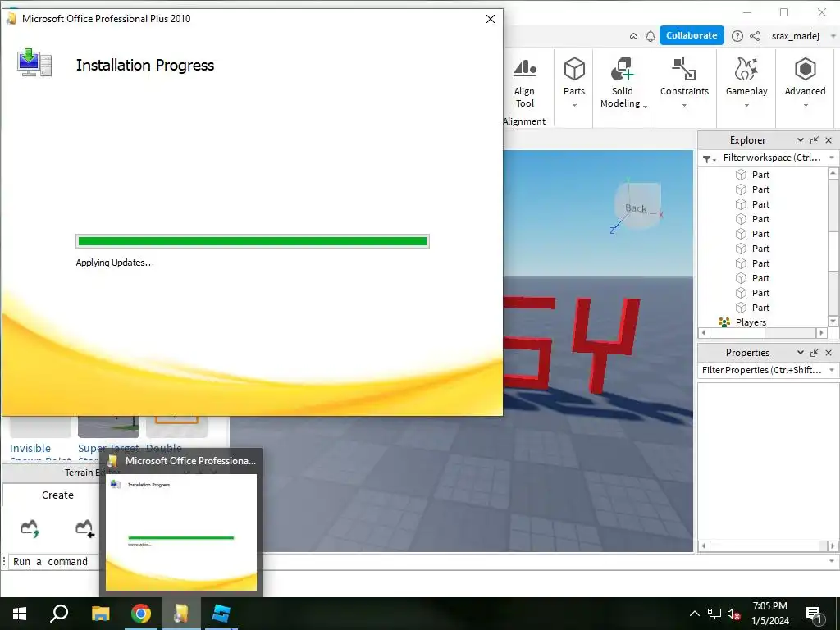Open the Constraints tool
Viewport: 840px width, 630px height.
click(684, 76)
